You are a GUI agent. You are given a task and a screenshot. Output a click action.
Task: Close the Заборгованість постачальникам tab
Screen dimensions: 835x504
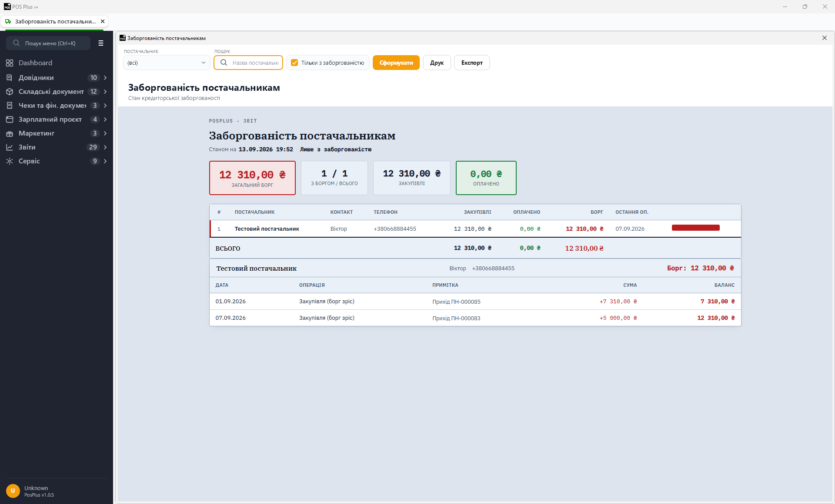(x=103, y=21)
